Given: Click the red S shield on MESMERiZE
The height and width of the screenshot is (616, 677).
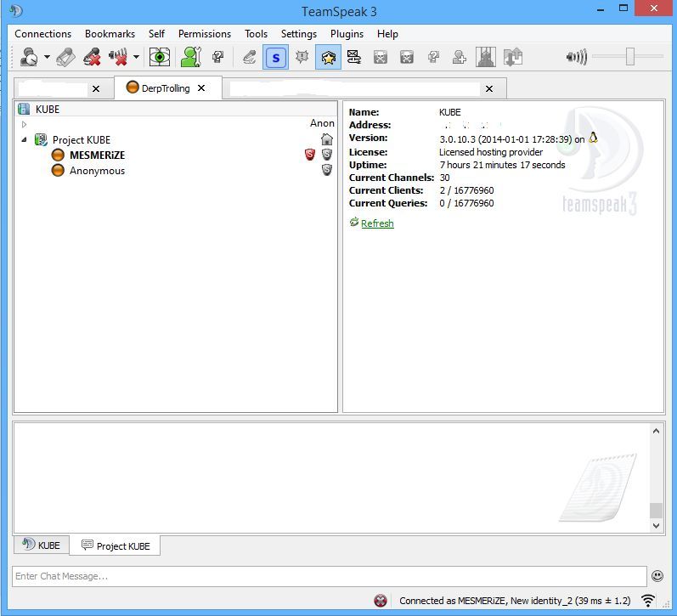Looking at the screenshot, I should pos(309,155).
